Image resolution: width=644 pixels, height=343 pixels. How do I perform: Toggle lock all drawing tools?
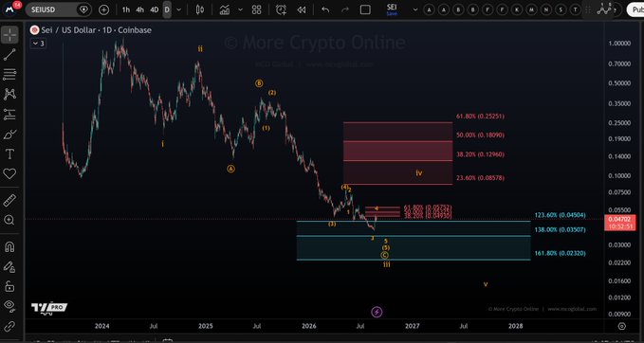(9, 286)
